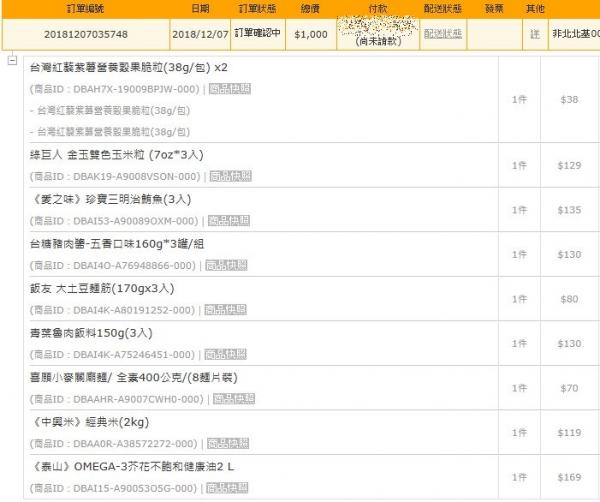This screenshot has width=600, height=502.
Task: Open 商品快照 for 飯友 大土豆麵筋 item
Action: tap(226, 310)
